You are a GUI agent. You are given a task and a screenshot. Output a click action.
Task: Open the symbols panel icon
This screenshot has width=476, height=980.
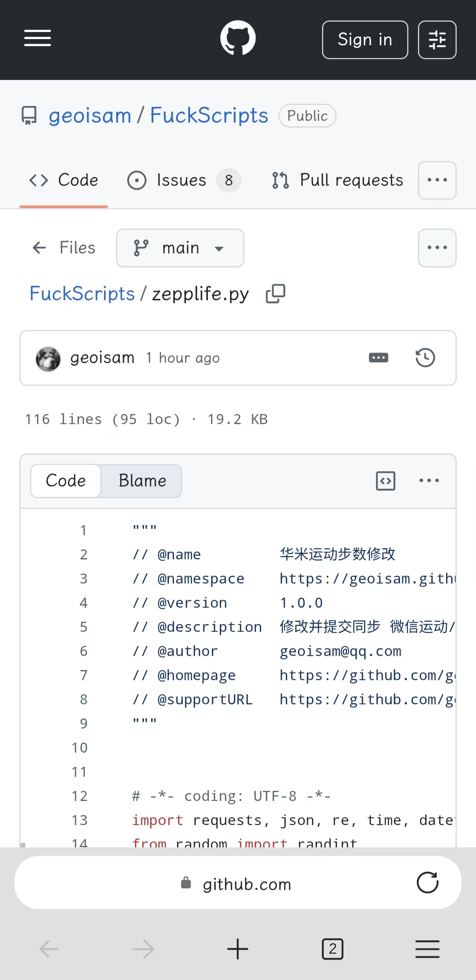pyautogui.click(x=385, y=481)
